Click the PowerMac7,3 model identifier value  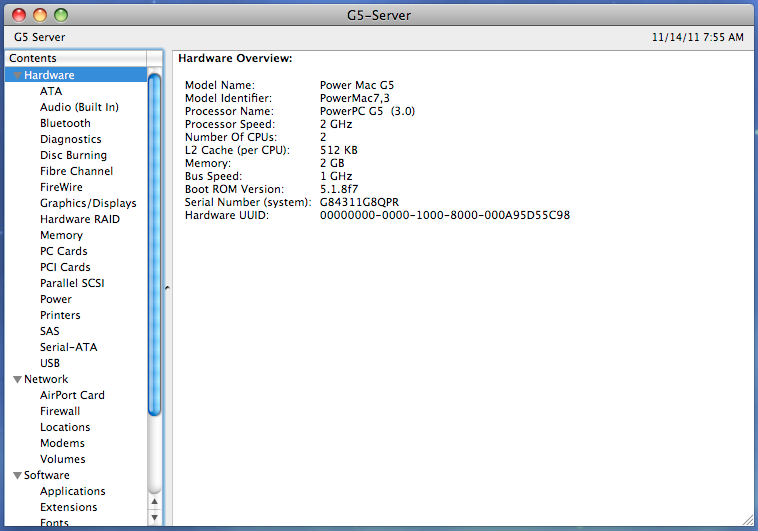354,98
